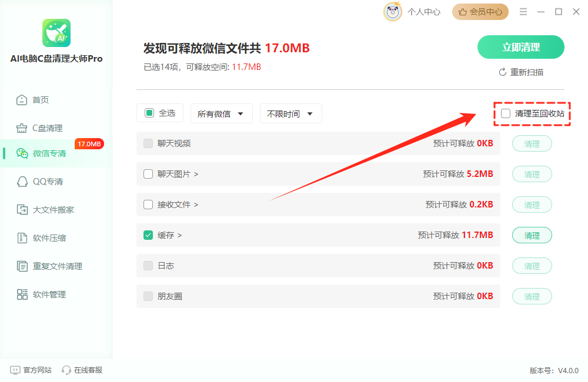Check the 日志 checkbox
The image size is (588, 382).
pos(148,266)
